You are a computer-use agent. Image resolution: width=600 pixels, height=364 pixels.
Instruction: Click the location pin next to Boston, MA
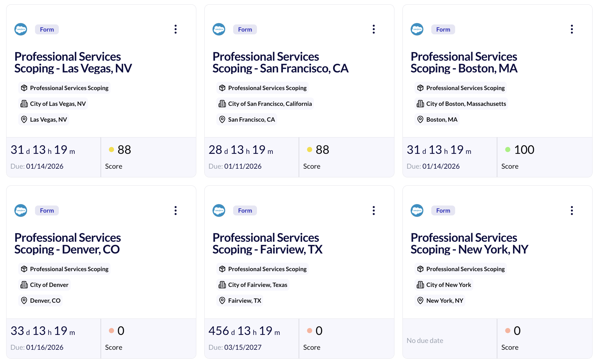tap(420, 119)
